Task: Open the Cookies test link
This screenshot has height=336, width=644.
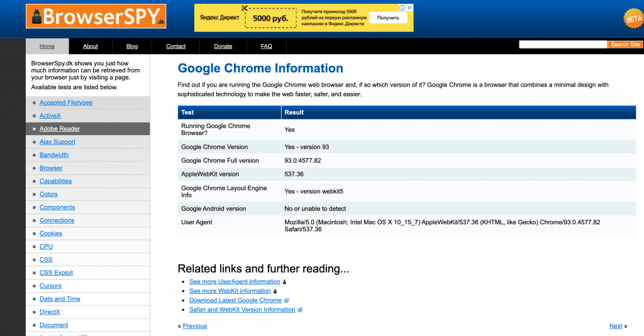Action: (x=51, y=234)
